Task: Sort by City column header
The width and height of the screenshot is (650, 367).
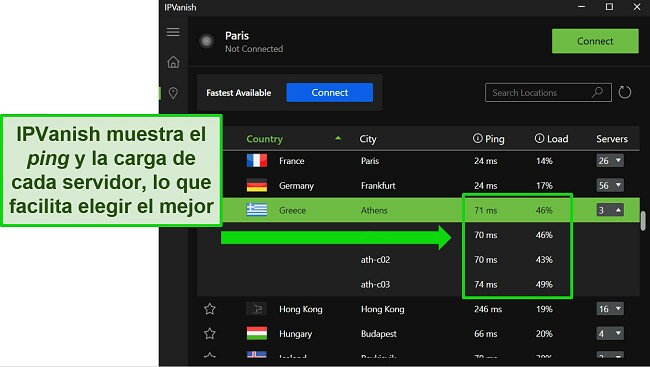Action: [368, 139]
